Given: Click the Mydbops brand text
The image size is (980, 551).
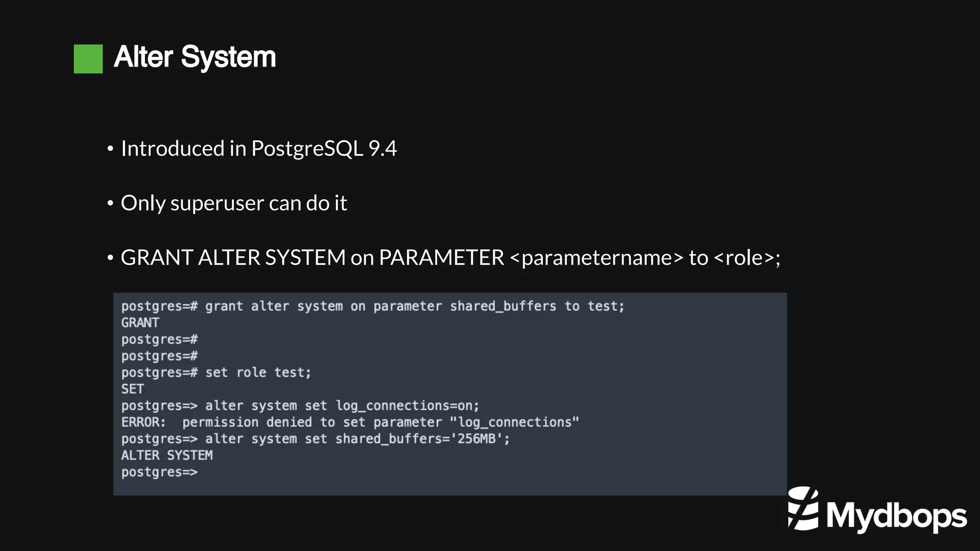Looking at the screenshot, I should pyautogui.click(x=896, y=516).
